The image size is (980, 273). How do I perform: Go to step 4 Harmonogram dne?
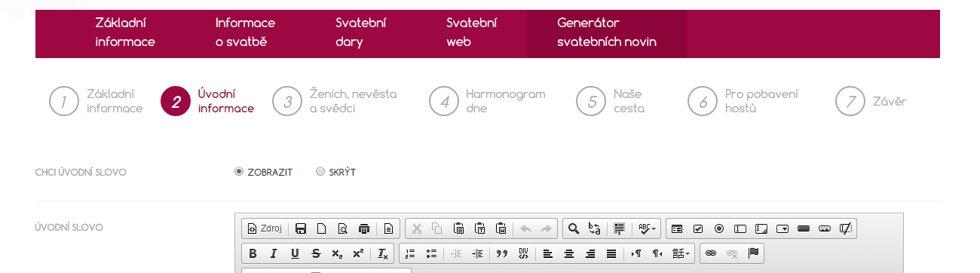(x=487, y=102)
